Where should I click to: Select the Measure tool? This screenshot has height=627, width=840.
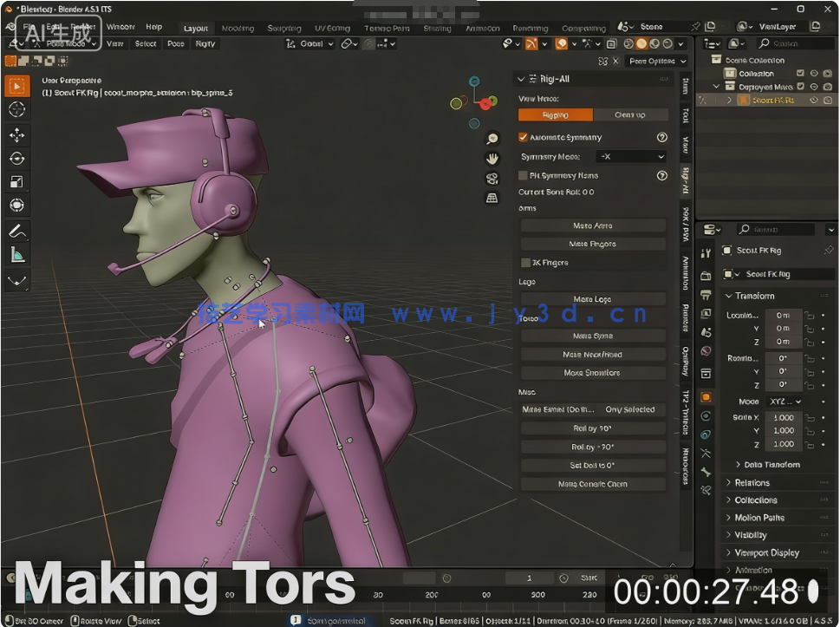pyautogui.click(x=17, y=254)
